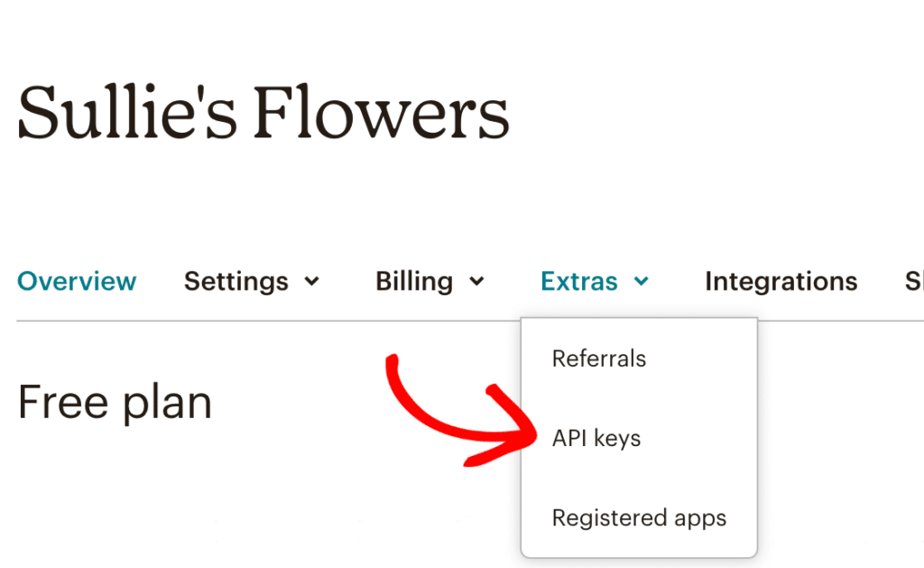Click the currently active Overview link

(x=76, y=281)
